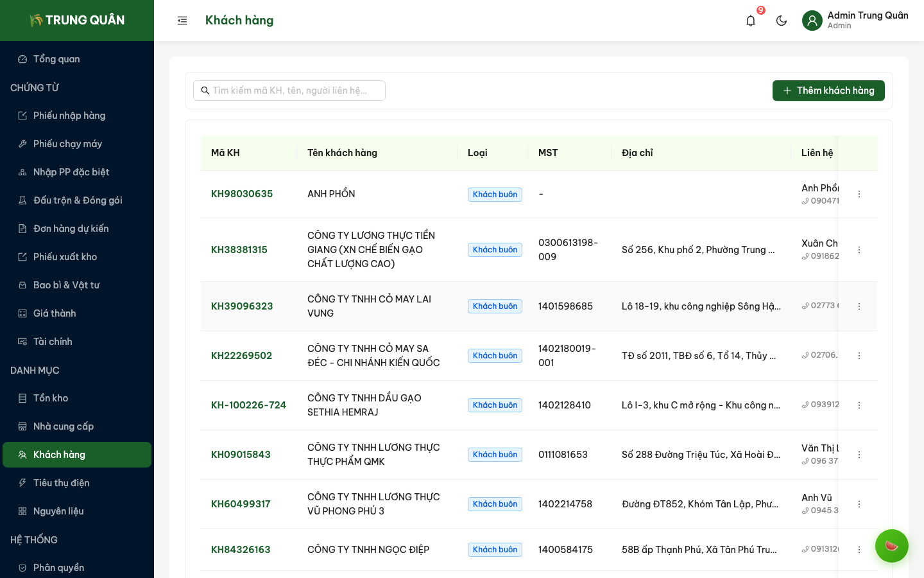The height and width of the screenshot is (578, 924).
Task: Toggle dark mode with moon icon
Action: point(782,21)
